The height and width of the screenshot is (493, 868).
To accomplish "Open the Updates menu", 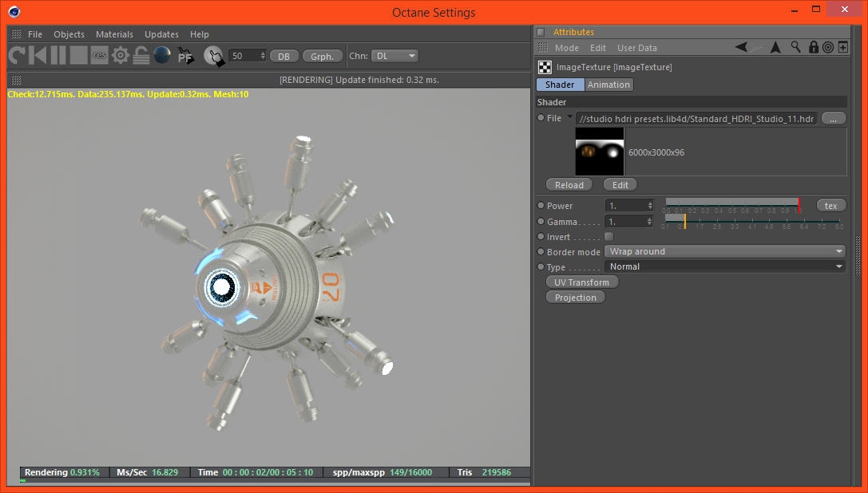I will click(x=161, y=34).
